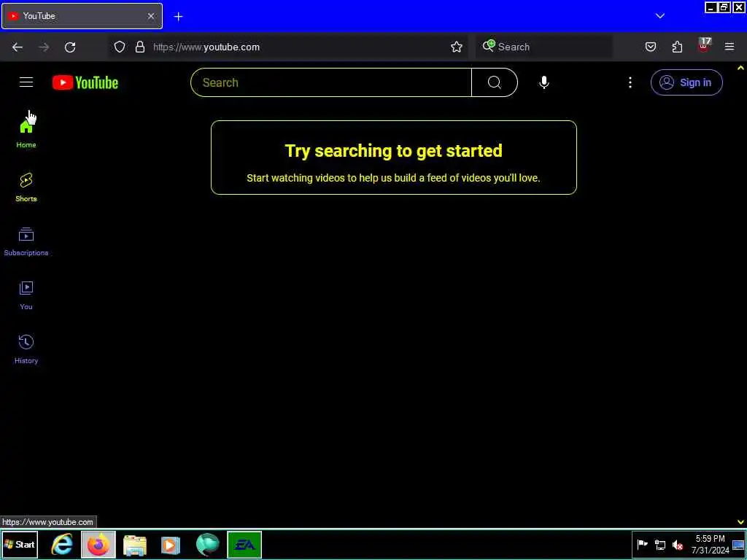747x560 pixels.
Task: Go forward with the browser forward arrow
Action: (x=44, y=47)
